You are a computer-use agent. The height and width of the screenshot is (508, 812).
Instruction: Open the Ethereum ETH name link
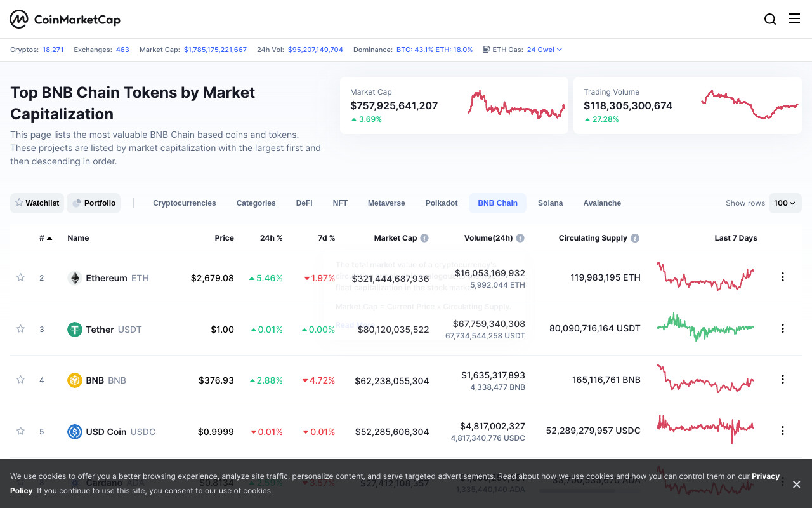(x=117, y=278)
